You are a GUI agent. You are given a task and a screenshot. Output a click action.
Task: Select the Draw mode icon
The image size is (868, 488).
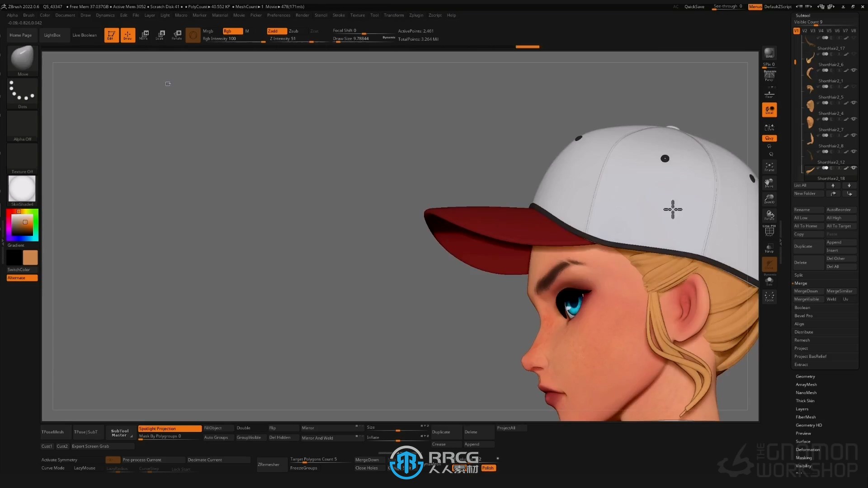point(127,35)
